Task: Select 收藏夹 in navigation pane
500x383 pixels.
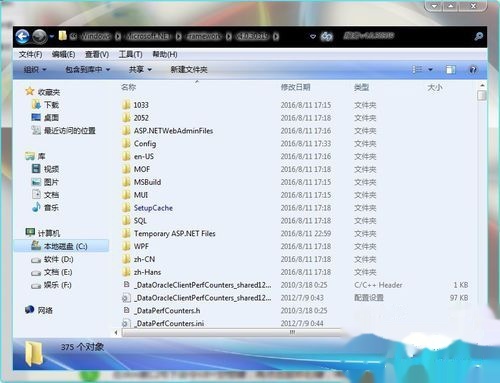Action: click(49, 92)
